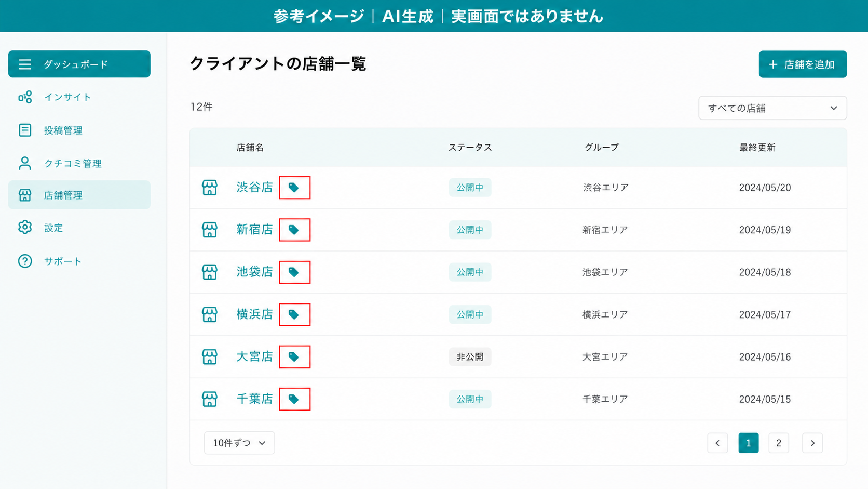Go to the previous page arrow
Image resolution: width=868 pixels, height=489 pixels.
point(717,443)
